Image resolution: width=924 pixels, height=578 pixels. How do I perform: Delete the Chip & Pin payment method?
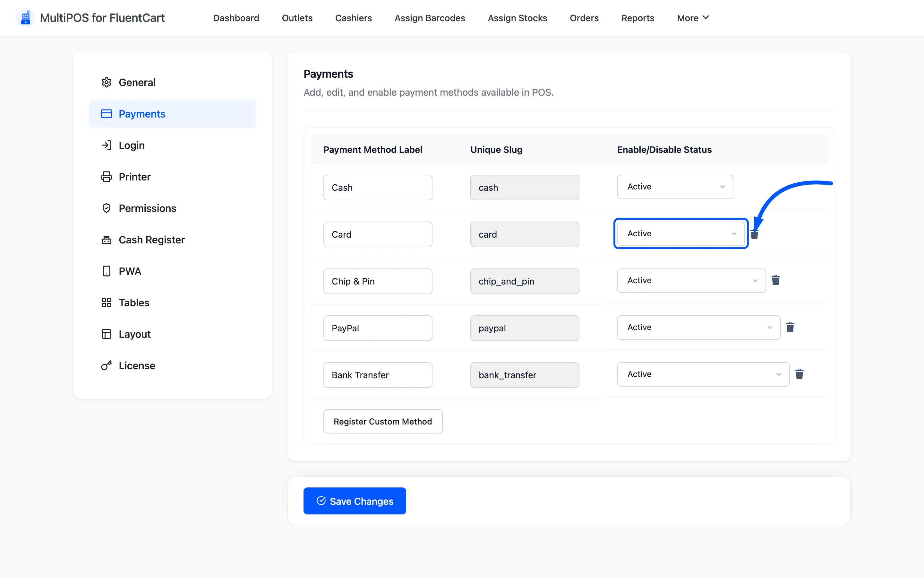(775, 280)
